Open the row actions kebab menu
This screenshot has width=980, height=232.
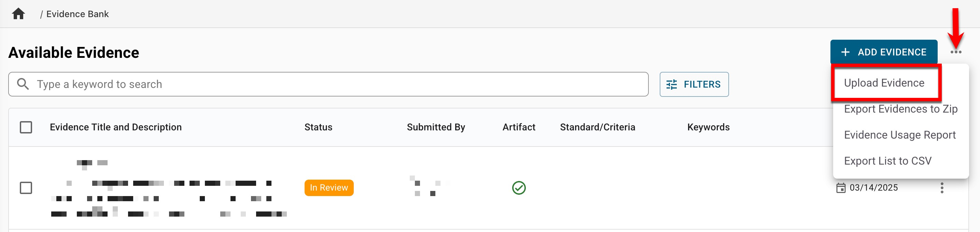coord(941,188)
